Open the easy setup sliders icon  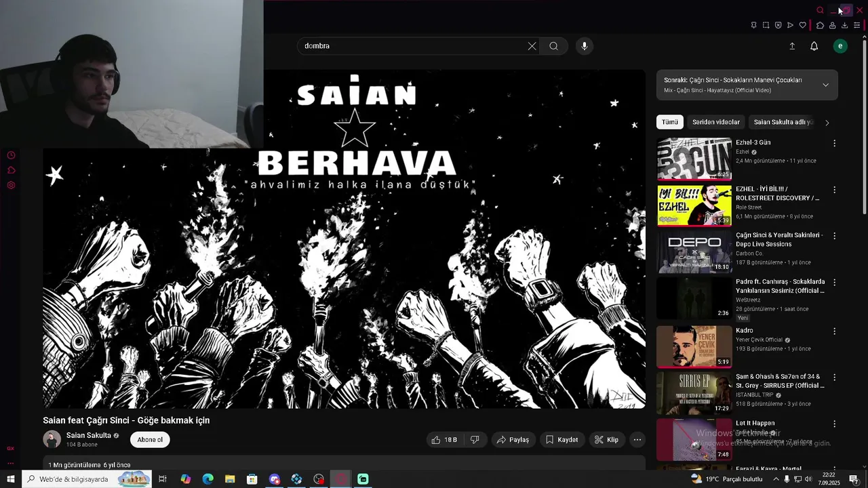coord(857,25)
